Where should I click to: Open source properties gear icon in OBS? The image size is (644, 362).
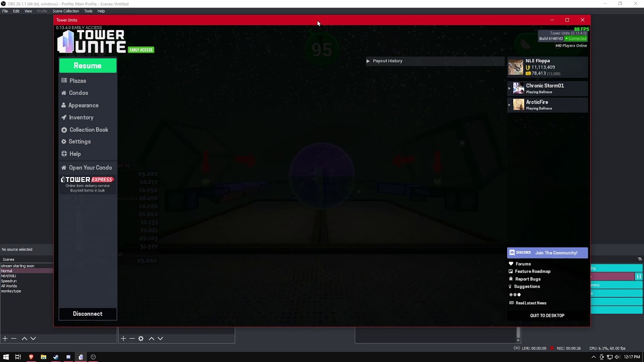coord(141,339)
